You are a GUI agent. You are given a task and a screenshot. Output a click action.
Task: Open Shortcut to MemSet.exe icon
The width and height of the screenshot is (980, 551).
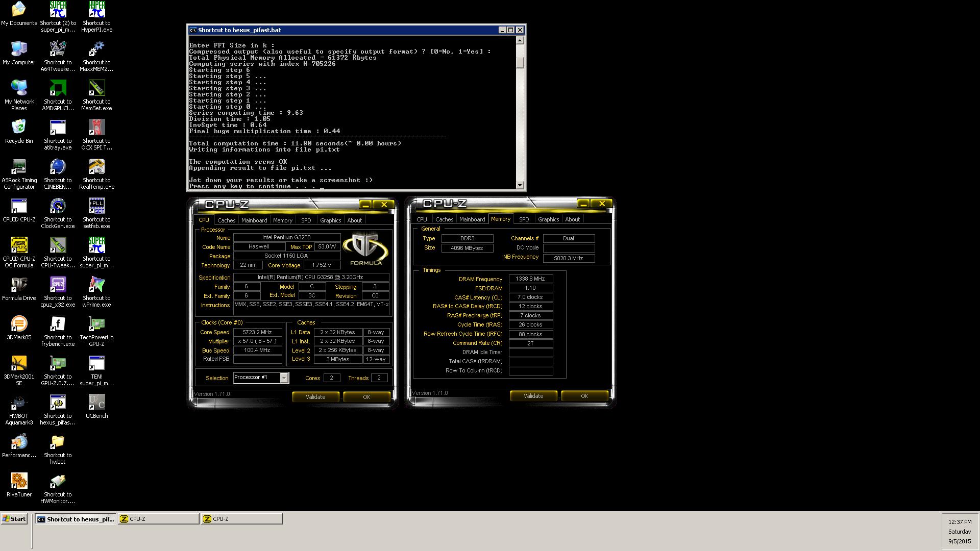click(96, 96)
